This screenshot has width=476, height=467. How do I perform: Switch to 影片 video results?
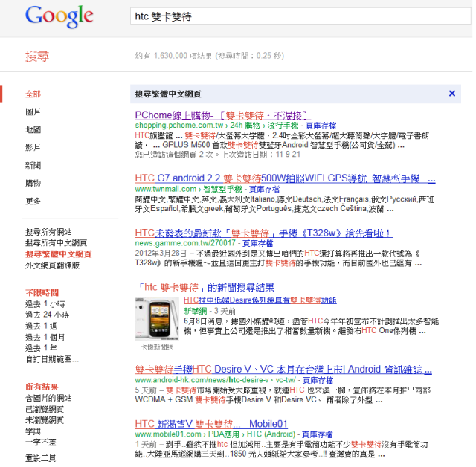[x=33, y=148]
